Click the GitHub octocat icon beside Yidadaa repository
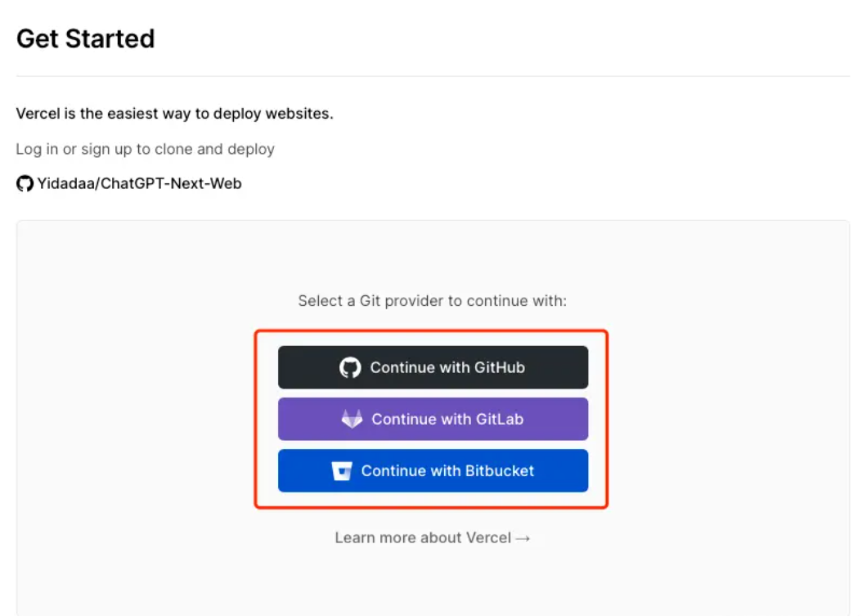 tap(25, 183)
